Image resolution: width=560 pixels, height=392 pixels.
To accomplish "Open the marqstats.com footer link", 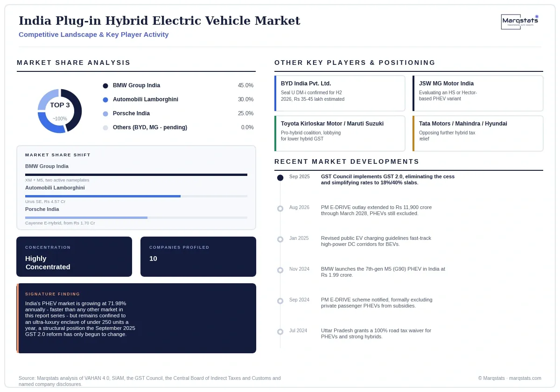I will [525, 378].
